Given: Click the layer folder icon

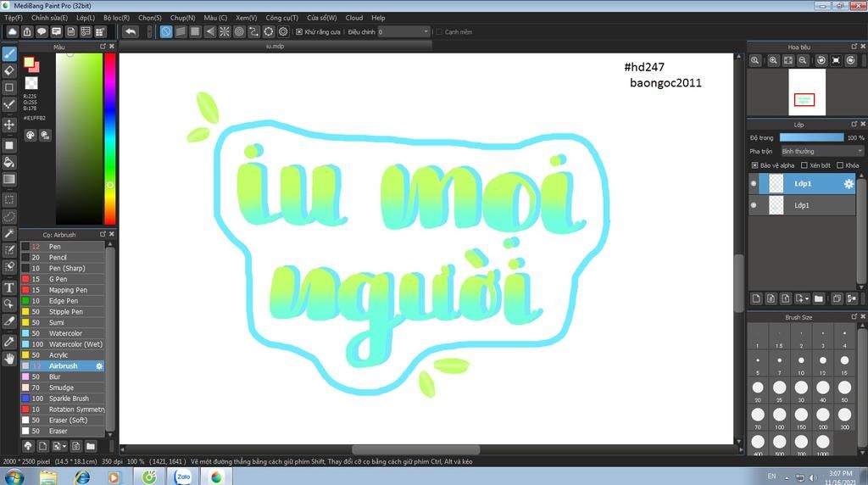Looking at the screenshot, I should 819,298.
